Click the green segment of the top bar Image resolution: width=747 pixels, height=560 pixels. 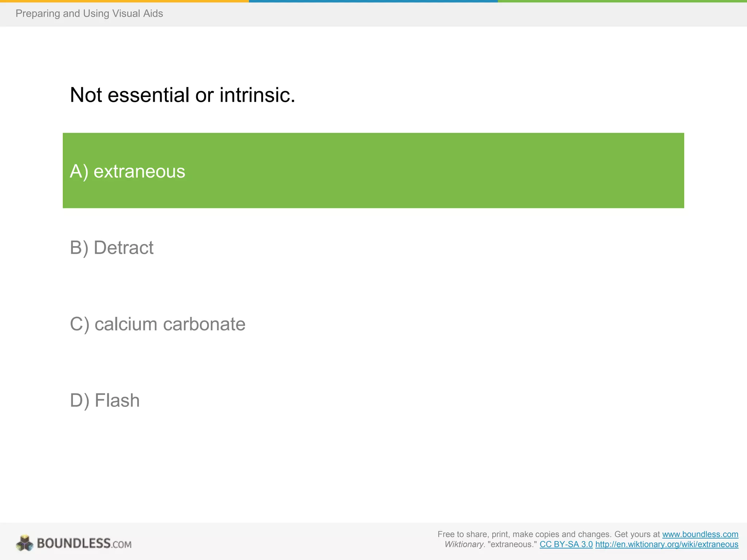coord(622,1)
